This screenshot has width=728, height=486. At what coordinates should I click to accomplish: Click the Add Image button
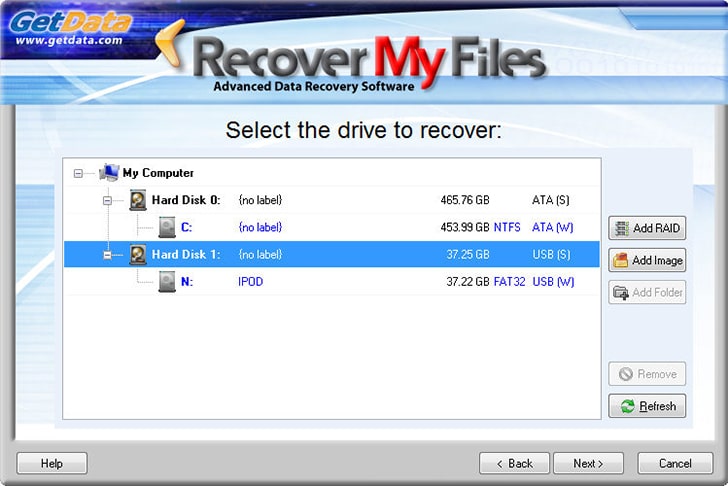(647, 260)
